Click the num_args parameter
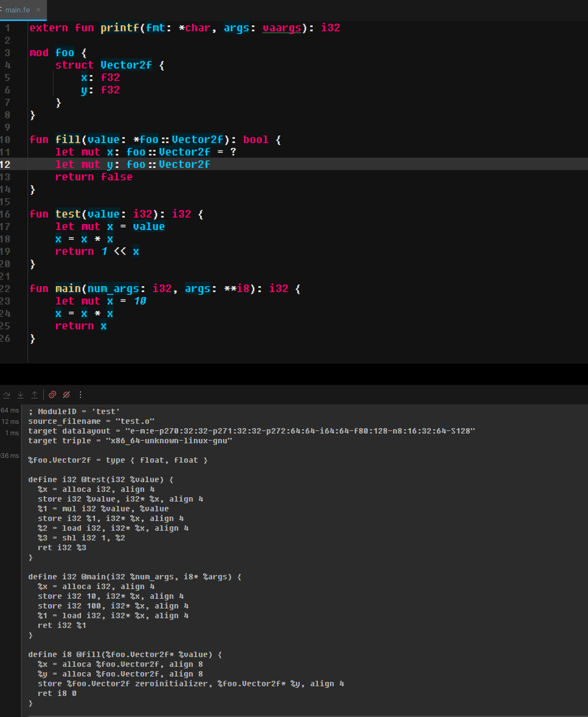Viewport: 588px width, 717px height. pyautogui.click(x=114, y=289)
